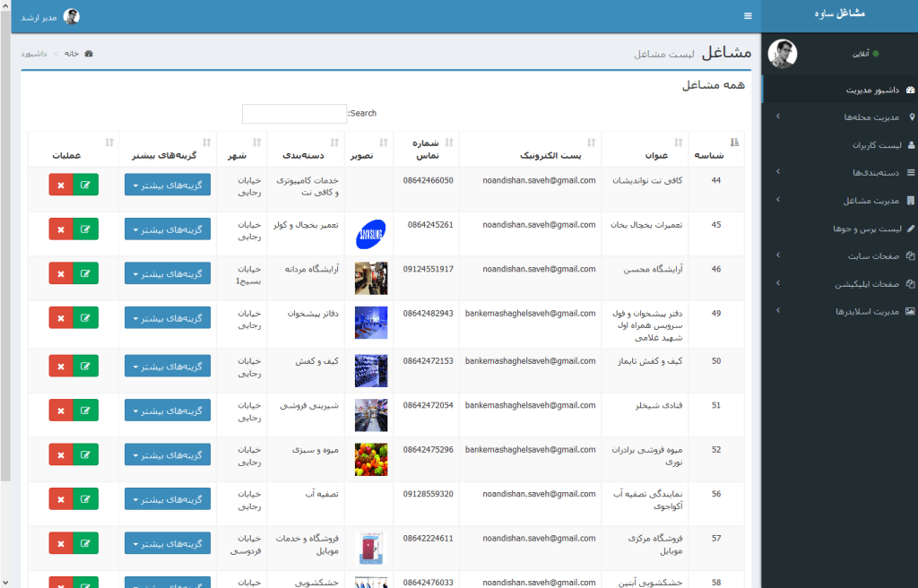Select phone number 08642224611

(428, 538)
